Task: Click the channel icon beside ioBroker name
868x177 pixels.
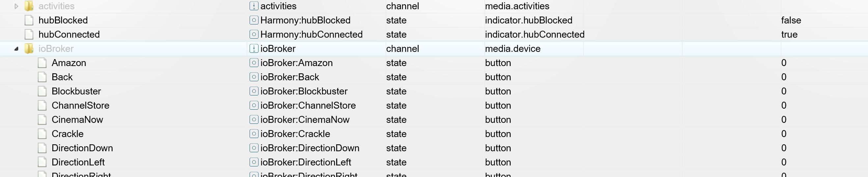Action: click(254, 49)
